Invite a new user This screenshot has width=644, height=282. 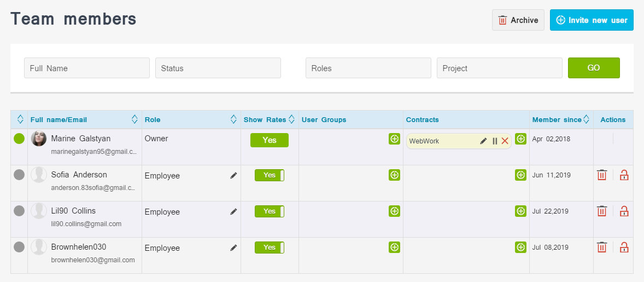(x=592, y=20)
